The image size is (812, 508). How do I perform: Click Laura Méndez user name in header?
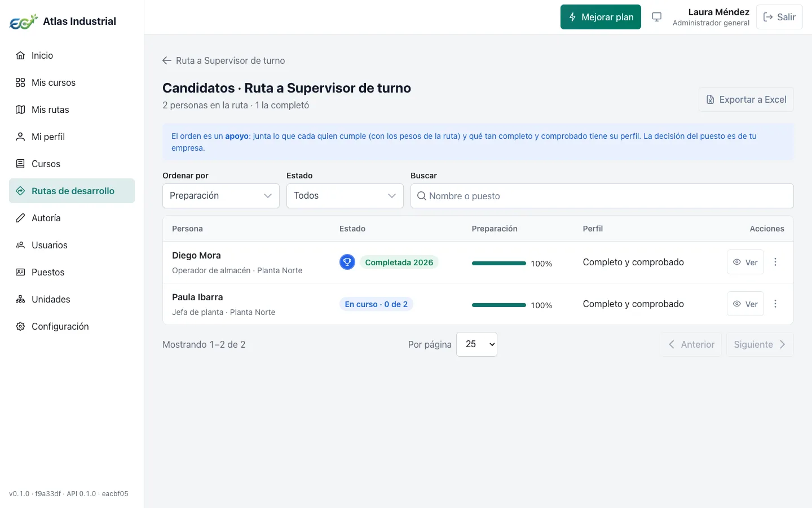pyautogui.click(x=719, y=12)
